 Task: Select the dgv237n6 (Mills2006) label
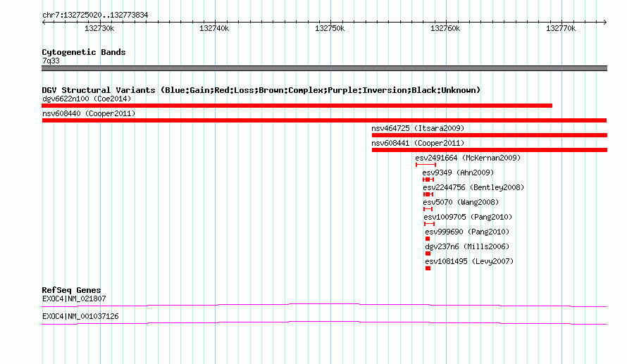(x=467, y=246)
